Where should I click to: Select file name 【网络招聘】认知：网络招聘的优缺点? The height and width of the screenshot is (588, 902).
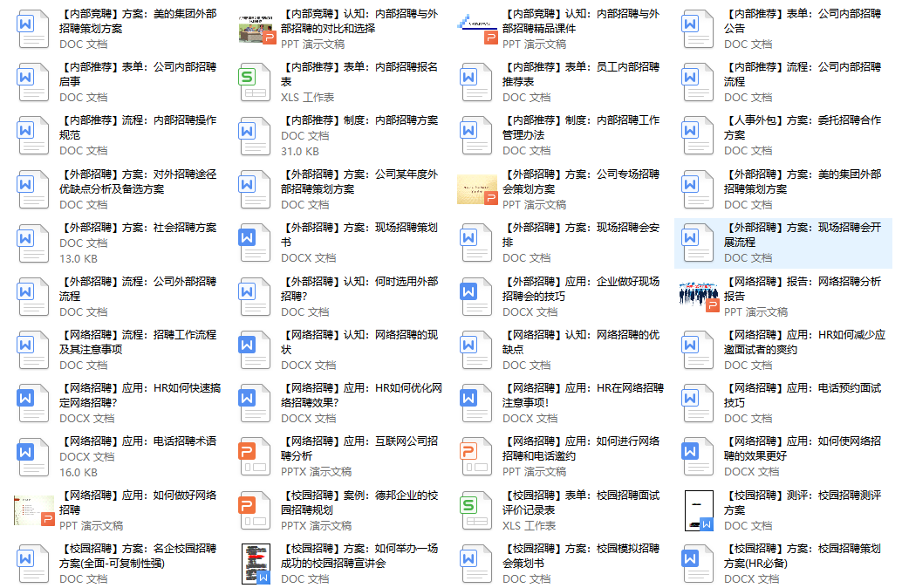[x=581, y=342]
